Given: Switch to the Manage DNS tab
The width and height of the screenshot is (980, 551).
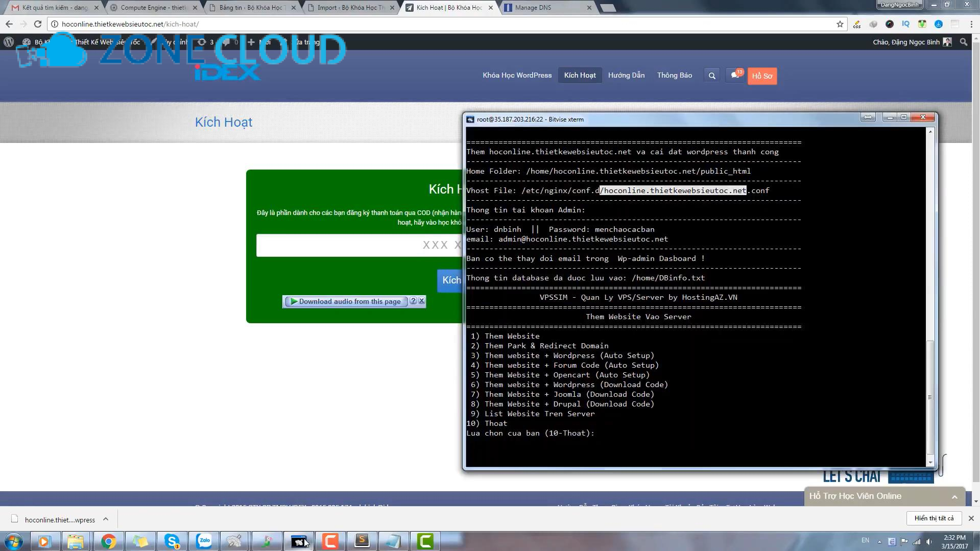Looking at the screenshot, I should [x=546, y=8].
